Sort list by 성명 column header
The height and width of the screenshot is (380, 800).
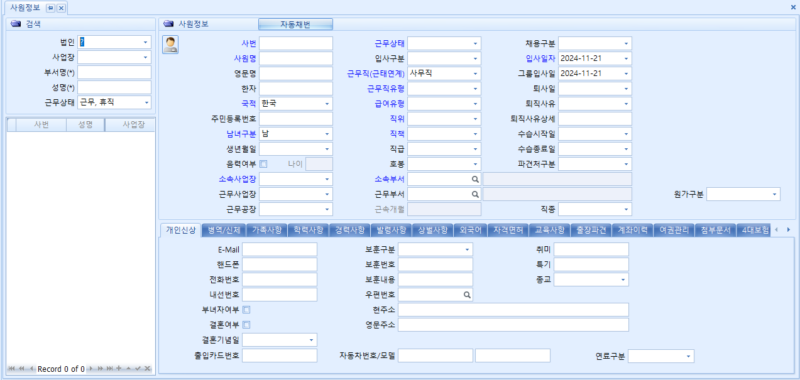coord(85,125)
